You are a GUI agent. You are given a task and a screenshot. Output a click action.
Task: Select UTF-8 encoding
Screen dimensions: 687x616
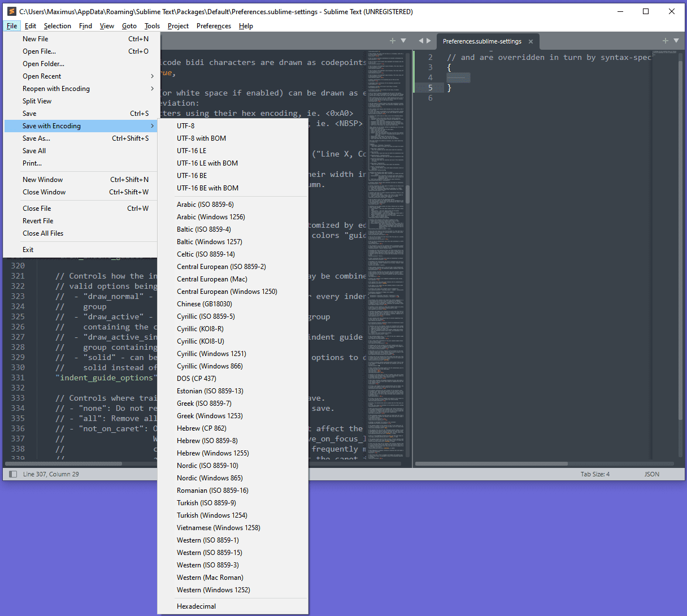coord(233,126)
